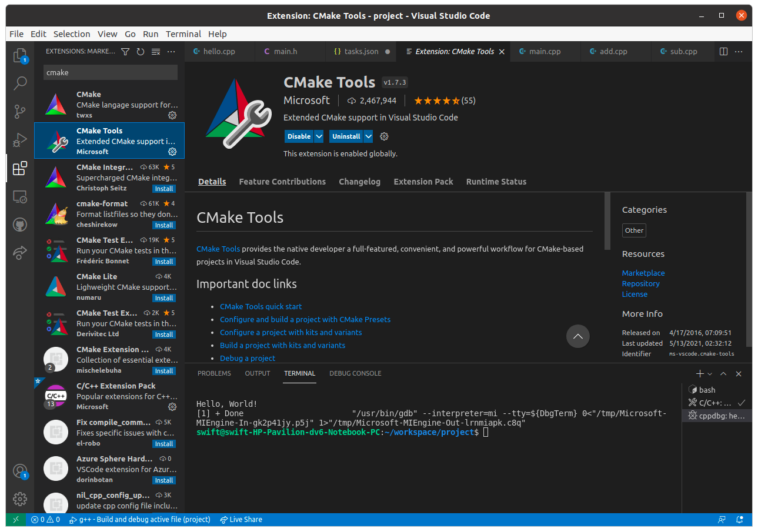Open the Run menu
This screenshot has height=532, width=758.
(x=151, y=34)
